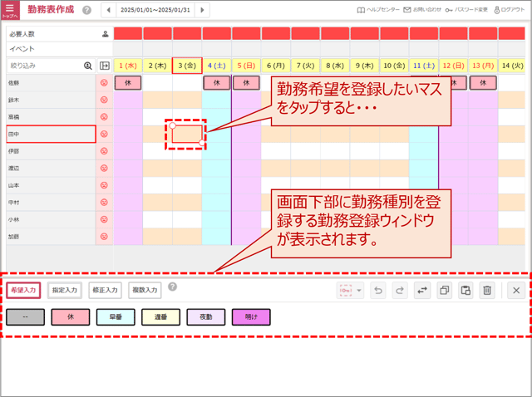Image resolution: width=532 pixels, height=397 pixels.
Task: Click the sad face icon for 山本
Action: (x=104, y=185)
